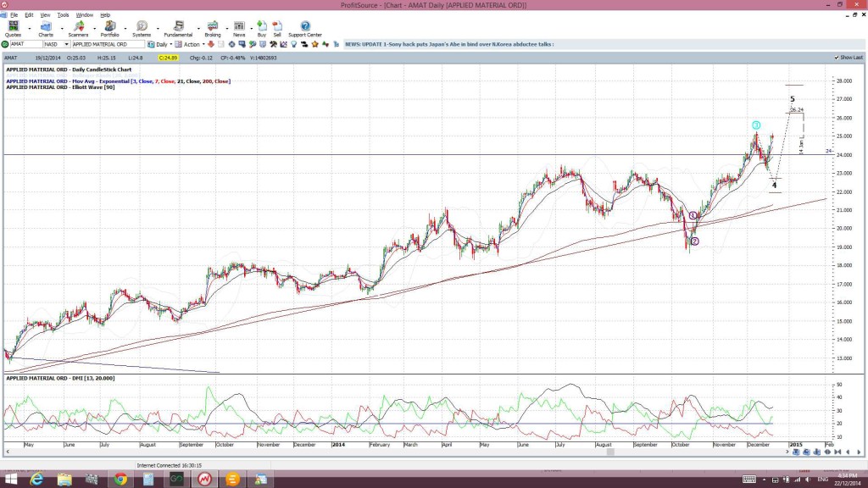Click the AMAT symbol input field
Screen dimensions: 868x488
coord(26,44)
